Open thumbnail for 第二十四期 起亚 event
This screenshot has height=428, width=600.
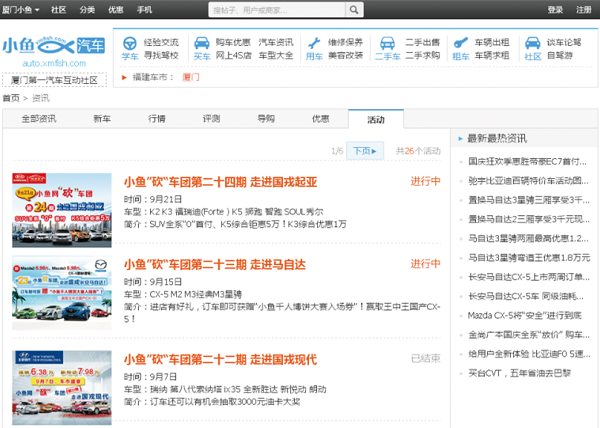(x=62, y=210)
